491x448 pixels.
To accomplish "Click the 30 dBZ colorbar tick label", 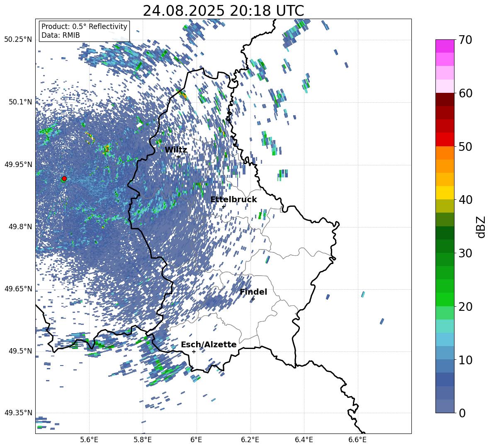I will [465, 253].
